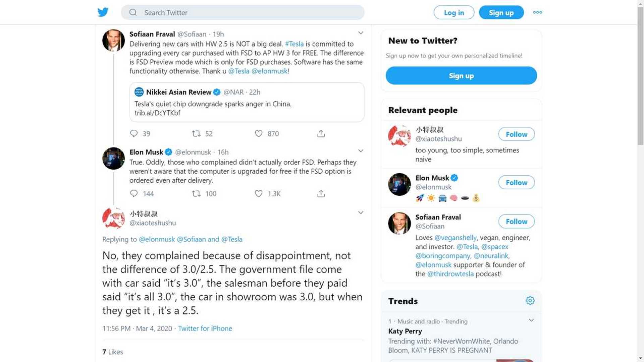This screenshot has height=362, width=644.
Task: Reply to Elon Musk's tweet
Action: [134, 193]
